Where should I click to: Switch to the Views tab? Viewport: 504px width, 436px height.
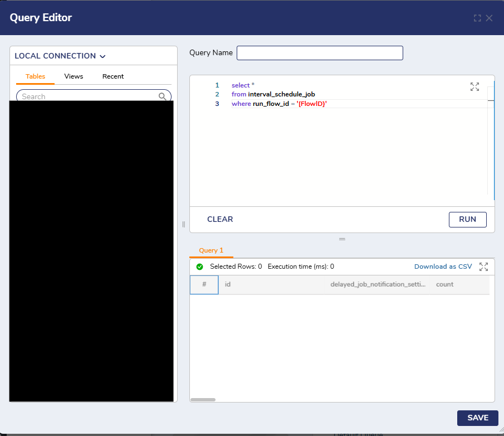coord(74,76)
